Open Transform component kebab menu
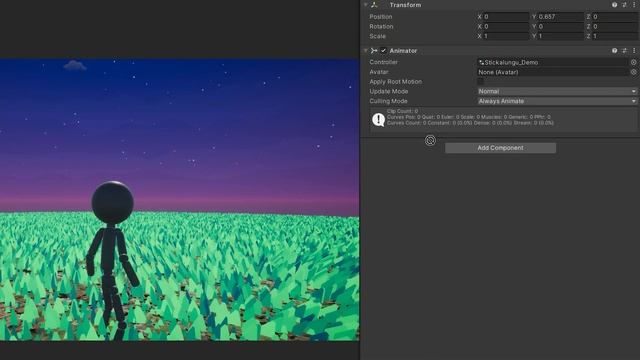This screenshot has height=360, width=640. coord(634,5)
